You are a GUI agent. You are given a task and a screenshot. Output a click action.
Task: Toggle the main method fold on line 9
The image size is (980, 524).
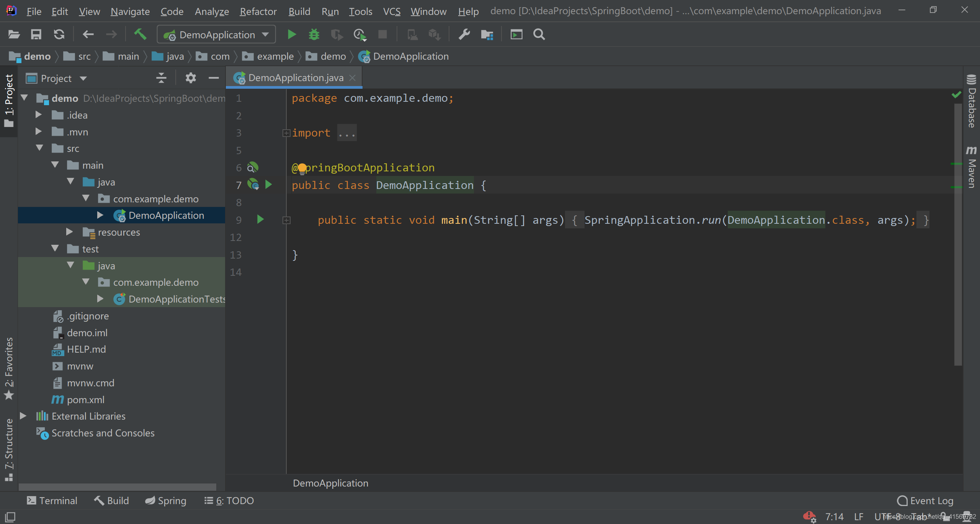(x=286, y=220)
